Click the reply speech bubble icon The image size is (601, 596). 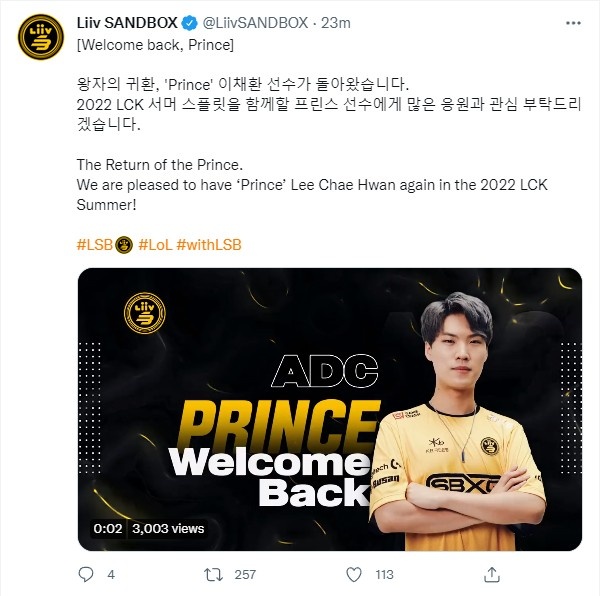pyautogui.click(x=85, y=575)
